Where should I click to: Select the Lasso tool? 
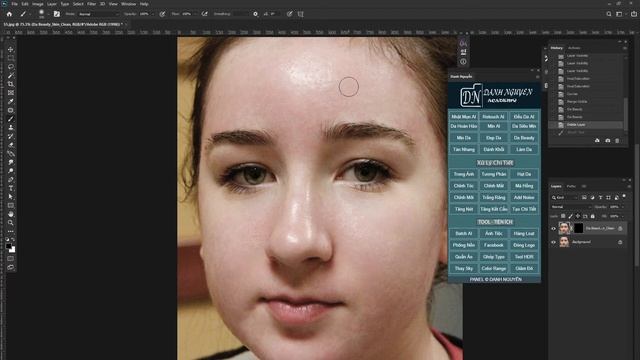coord(11,67)
